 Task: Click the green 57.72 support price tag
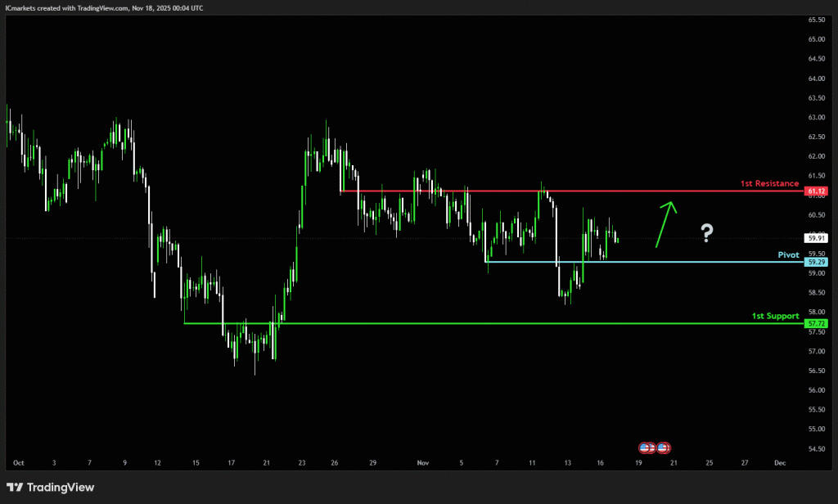click(x=816, y=324)
